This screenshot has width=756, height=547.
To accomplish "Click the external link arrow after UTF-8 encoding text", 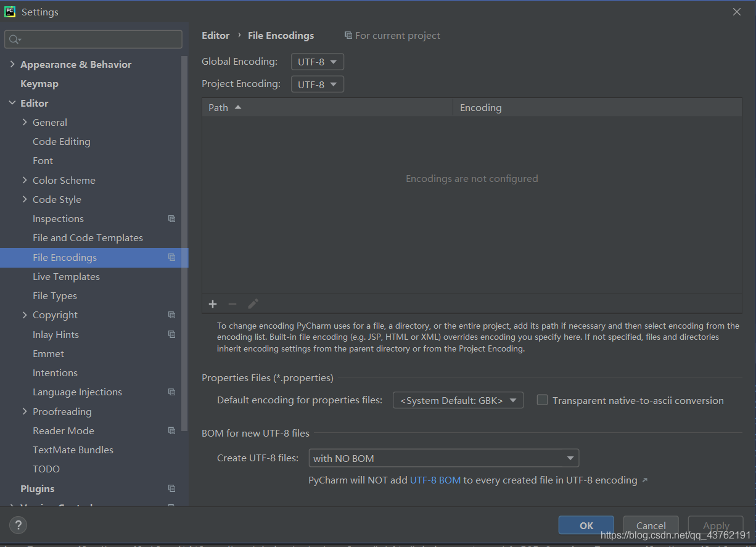I will (645, 480).
